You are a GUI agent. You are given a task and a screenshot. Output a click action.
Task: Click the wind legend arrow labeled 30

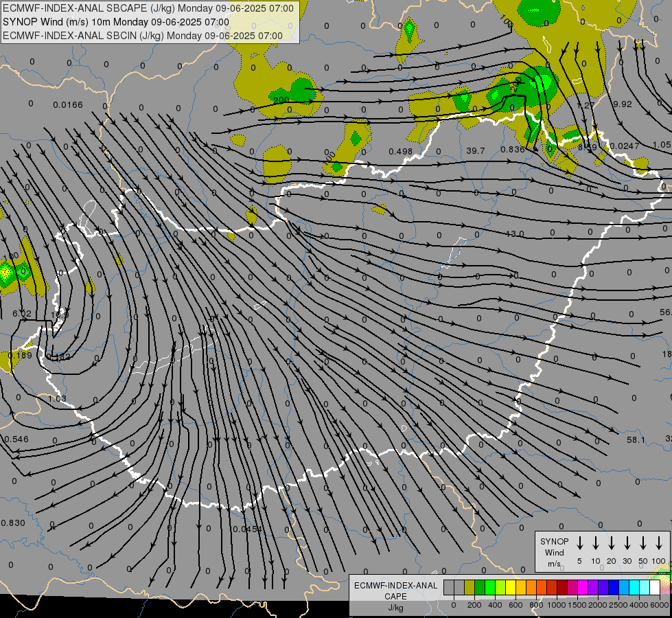click(x=627, y=543)
